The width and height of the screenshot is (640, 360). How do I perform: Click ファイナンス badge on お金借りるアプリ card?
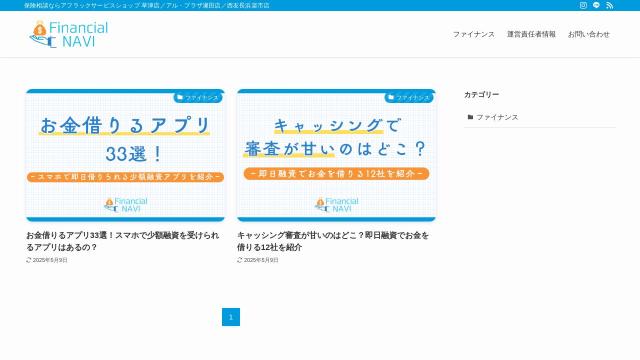(x=198, y=98)
